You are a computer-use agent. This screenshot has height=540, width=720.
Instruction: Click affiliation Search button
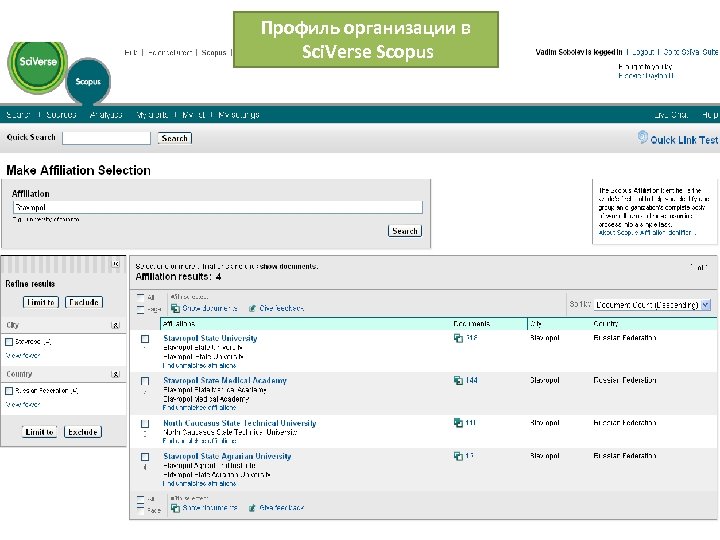(x=405, y=231)
